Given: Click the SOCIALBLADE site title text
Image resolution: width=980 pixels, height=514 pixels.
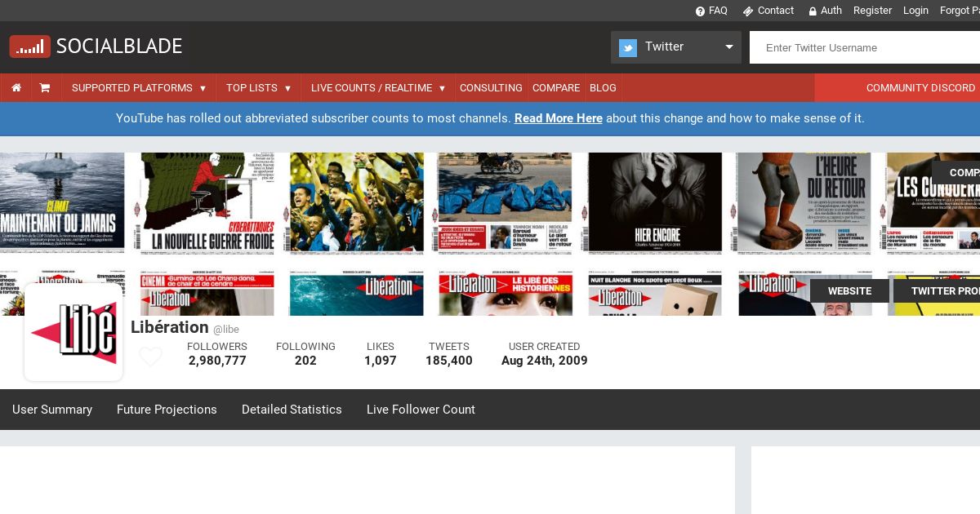Looking at the screenshot, I should [x=119, y=47].
